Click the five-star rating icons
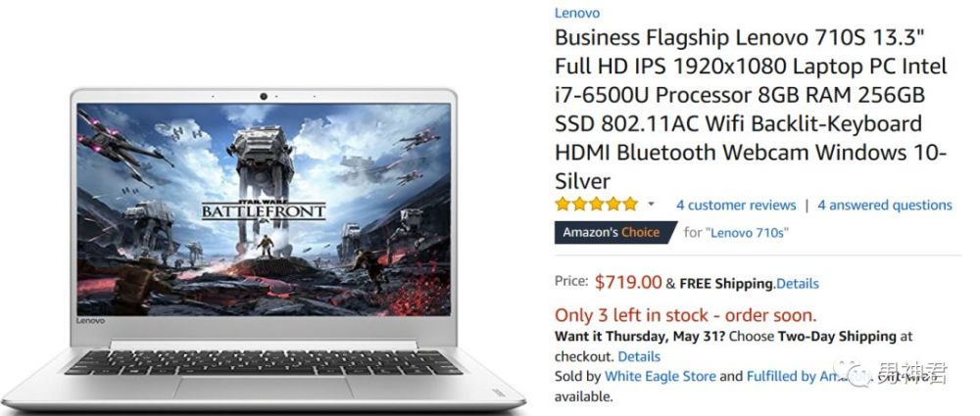This screenshot has width=980, height=416. tap(596, 205)
